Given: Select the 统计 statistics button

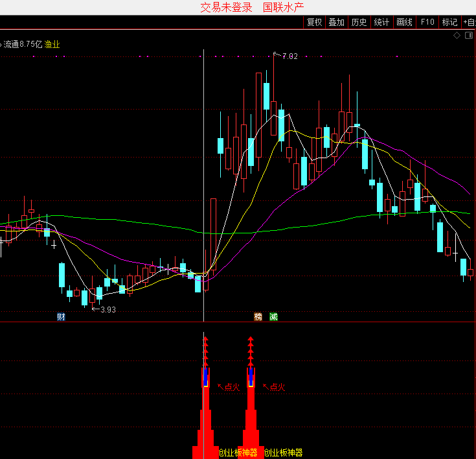Looking at the screenshot, I should tap(382, 22).
